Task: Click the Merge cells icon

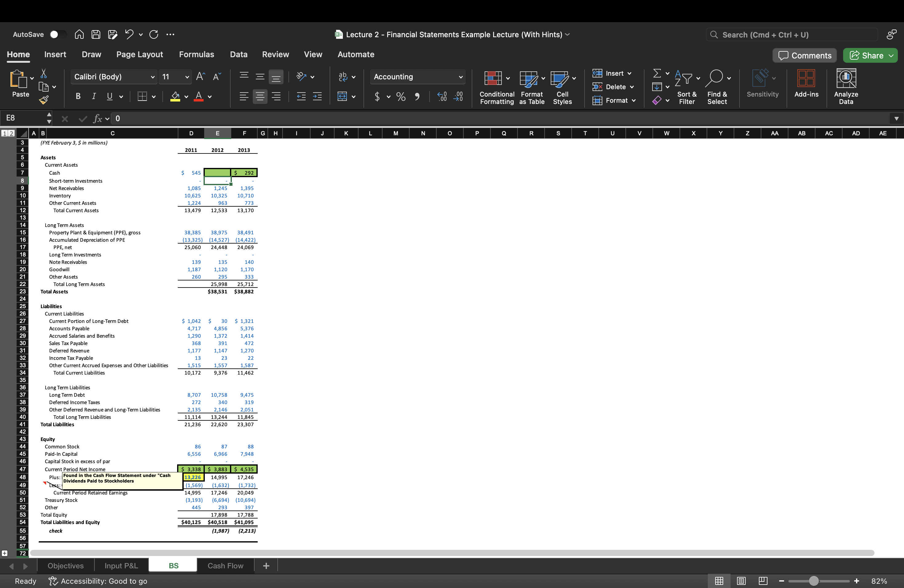Action: [342, 97]
